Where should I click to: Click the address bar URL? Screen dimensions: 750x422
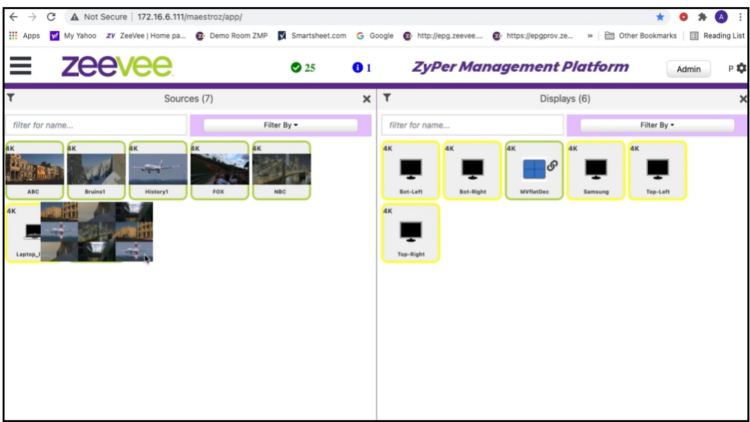pyautogui.click(x=190, y=17)
